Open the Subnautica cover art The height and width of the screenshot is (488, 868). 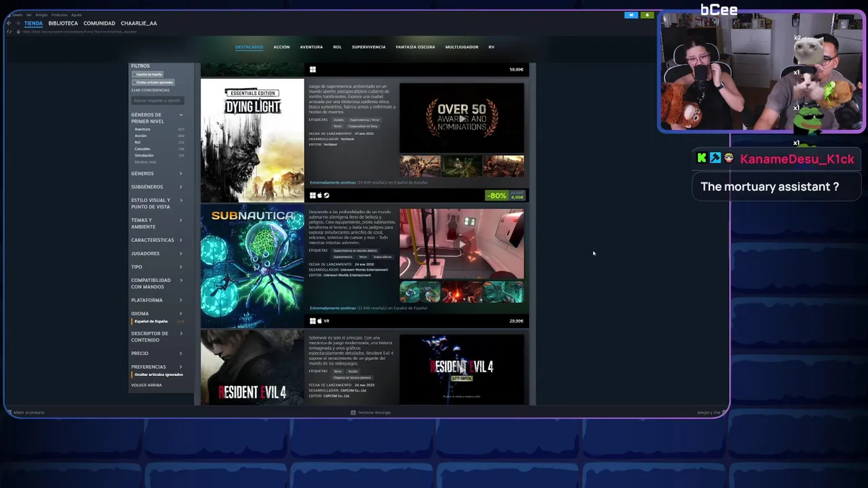[x=252, y=266]
